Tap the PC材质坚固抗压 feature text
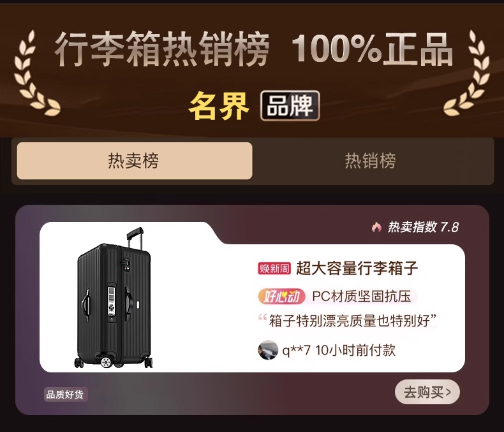 click(362, 296)
